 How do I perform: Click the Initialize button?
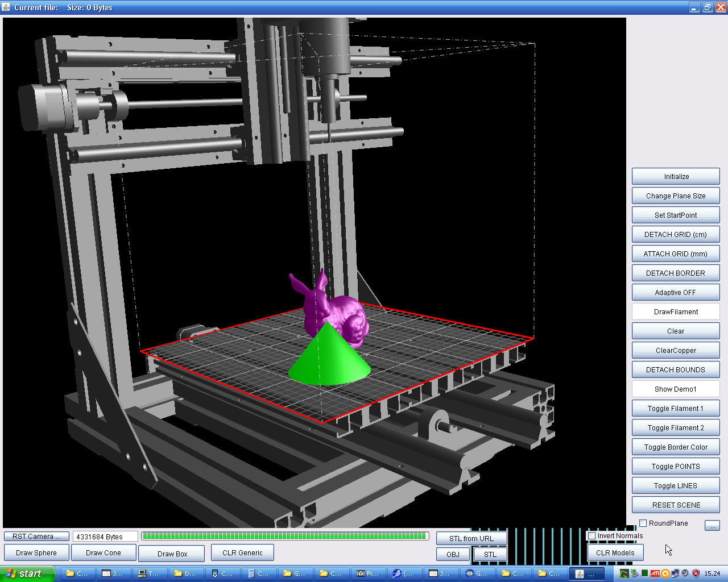676,176
